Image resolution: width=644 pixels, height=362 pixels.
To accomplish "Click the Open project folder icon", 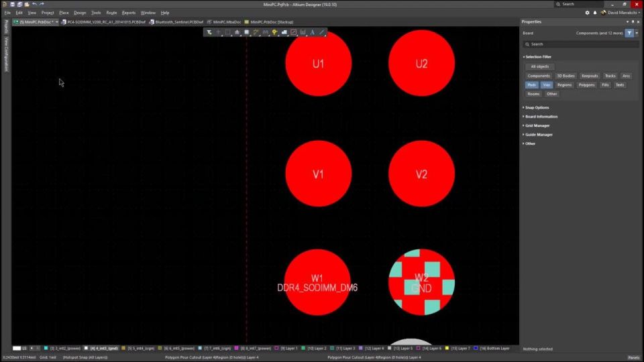I will 27,4.
